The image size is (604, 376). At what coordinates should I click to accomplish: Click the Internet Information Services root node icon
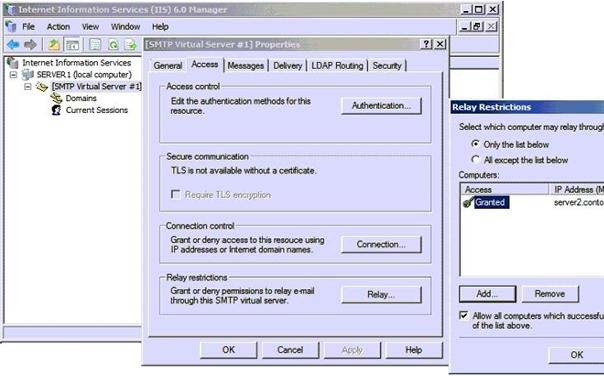click(x=13, y=62)
